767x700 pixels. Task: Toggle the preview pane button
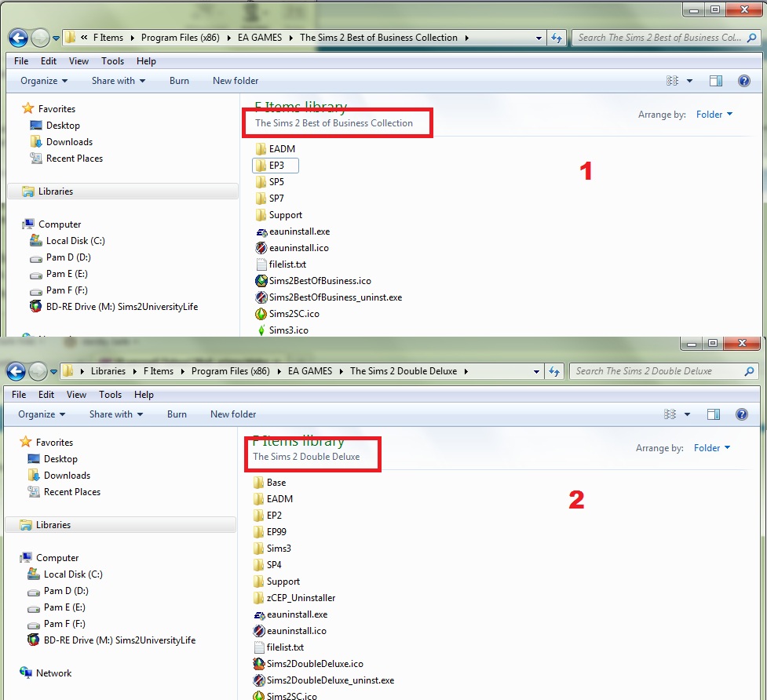[x=715, y=80]
